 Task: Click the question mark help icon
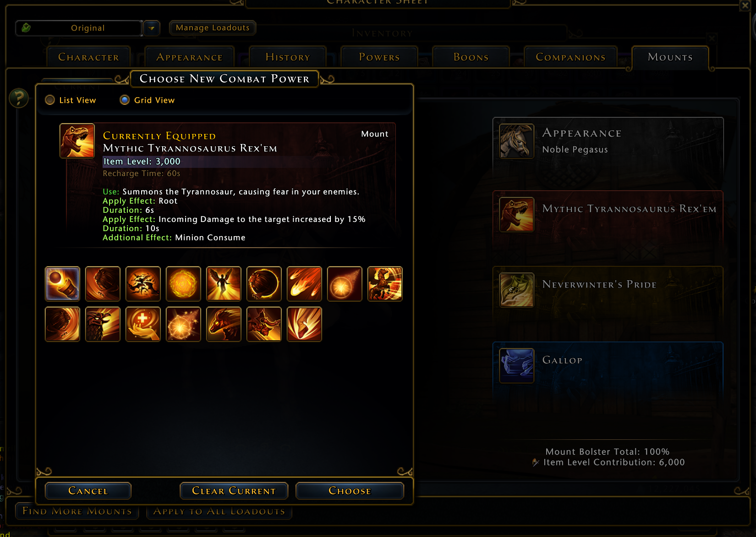tap(19, 98)
